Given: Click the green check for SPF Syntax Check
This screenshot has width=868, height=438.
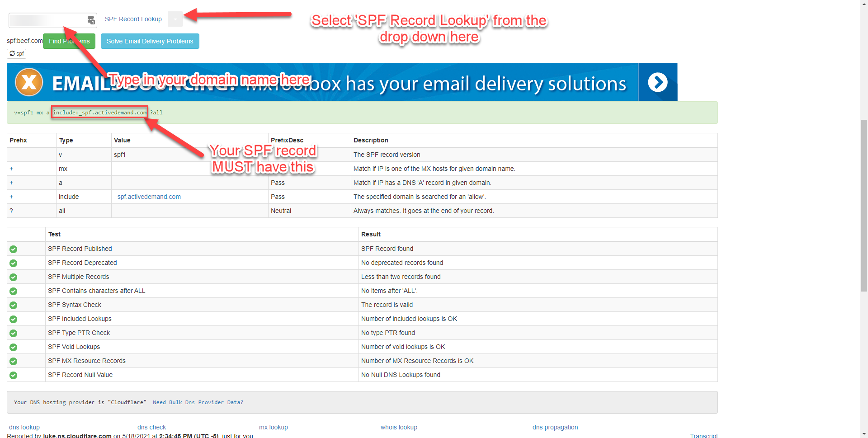Looking at the screenshot, I should [x=14, y=305].
